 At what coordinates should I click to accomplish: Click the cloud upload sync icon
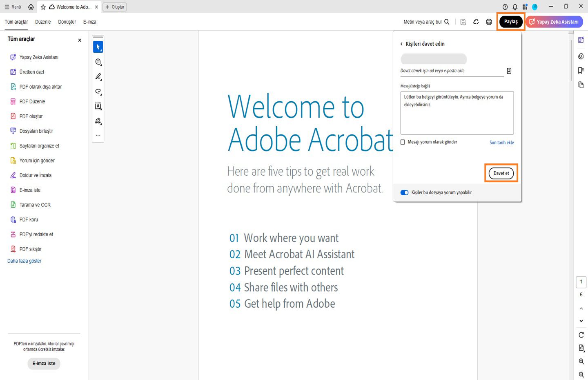476,22
